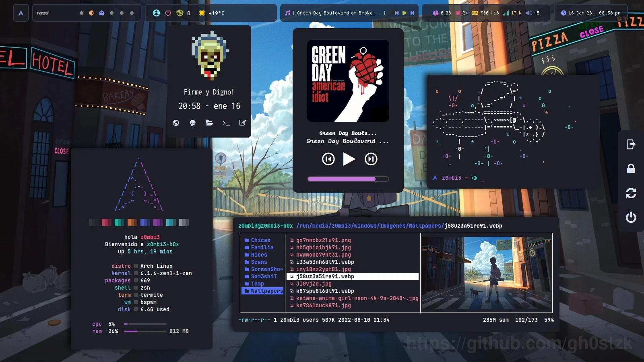Click the previous track button in music widget
The height and width of the screenshot is (362, 644).
pyautogui.click(x=328, y=159)
